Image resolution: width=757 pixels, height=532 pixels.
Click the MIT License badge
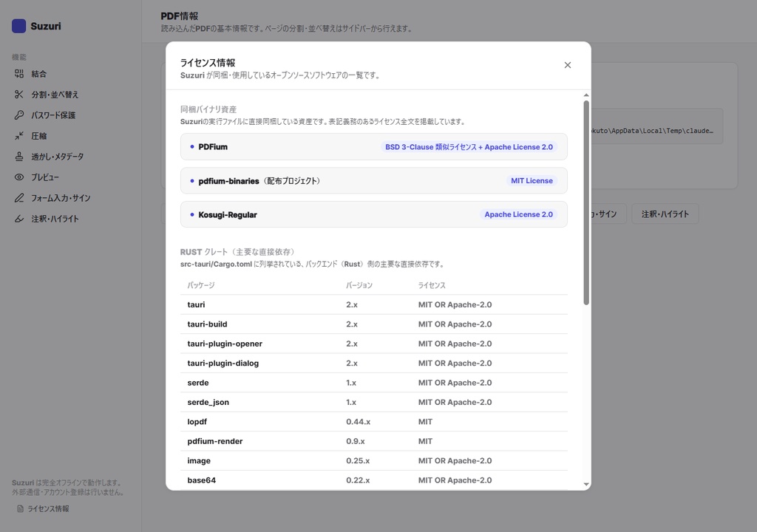532,180
